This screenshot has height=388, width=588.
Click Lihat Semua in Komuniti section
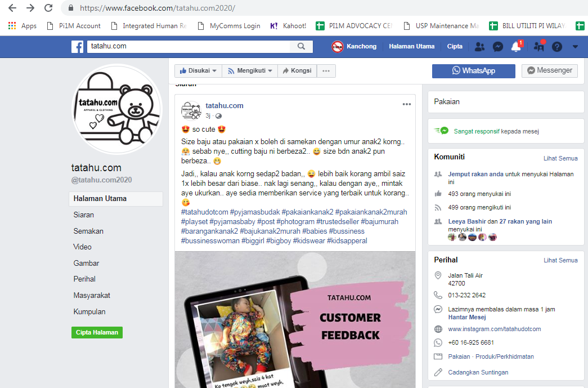[x=560, y=158]
